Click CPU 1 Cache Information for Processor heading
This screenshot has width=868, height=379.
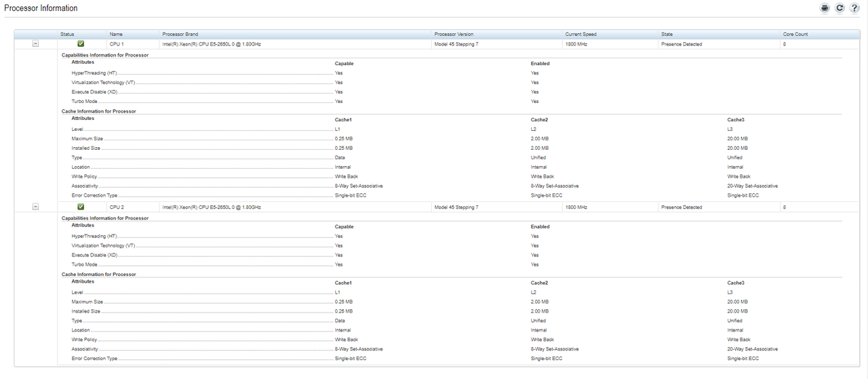coord(99,111)
